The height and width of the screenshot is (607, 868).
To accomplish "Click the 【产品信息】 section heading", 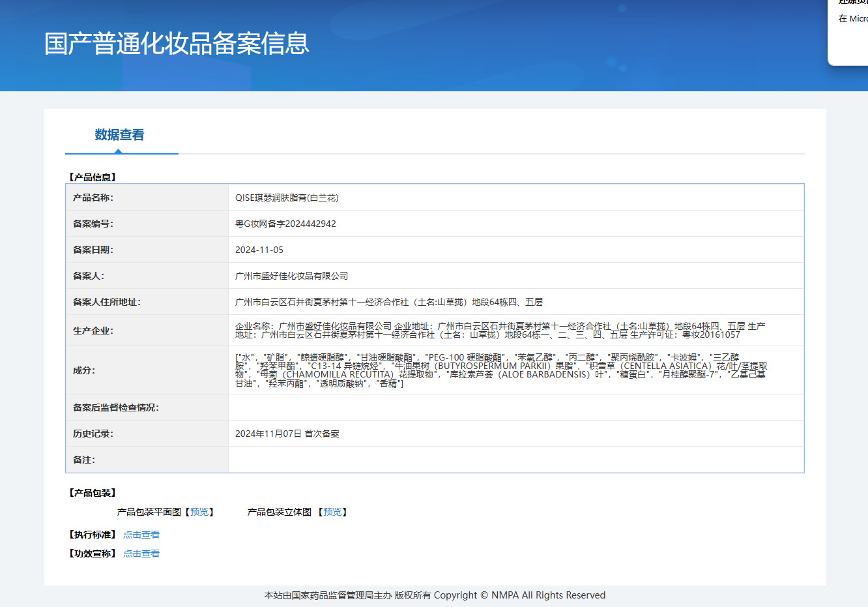I will 92,177.
